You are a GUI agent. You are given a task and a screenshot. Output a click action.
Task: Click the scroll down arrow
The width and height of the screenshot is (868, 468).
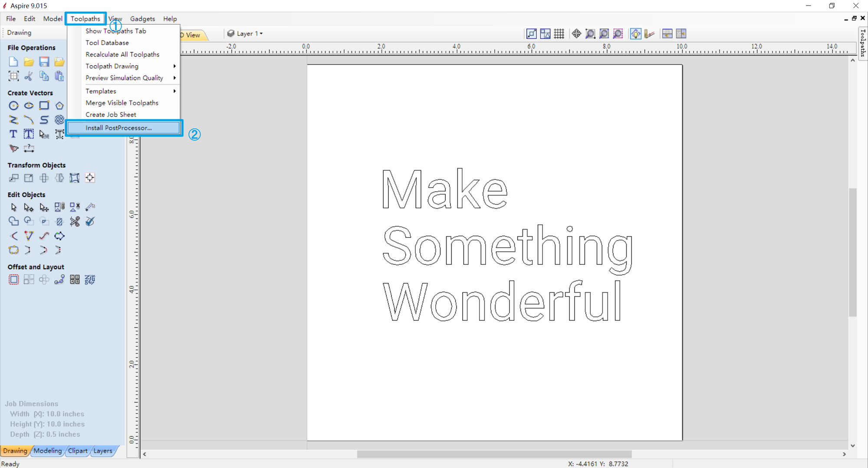[852, 446]
